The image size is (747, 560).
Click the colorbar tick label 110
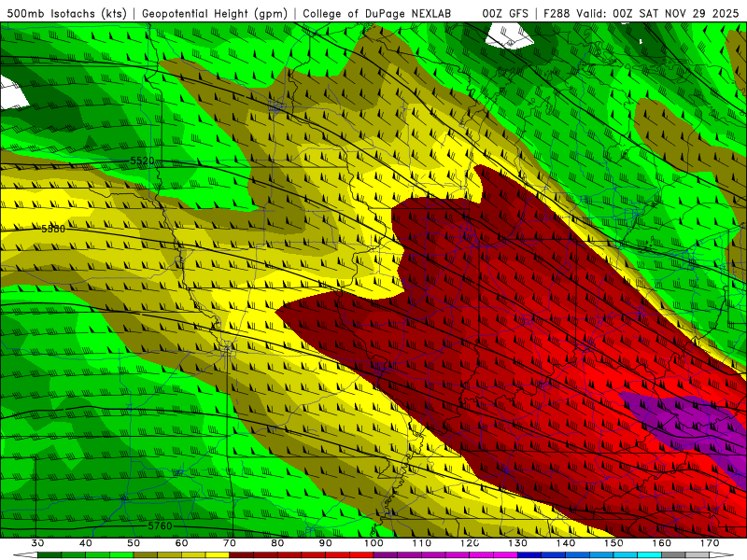(x=422, y=543)
